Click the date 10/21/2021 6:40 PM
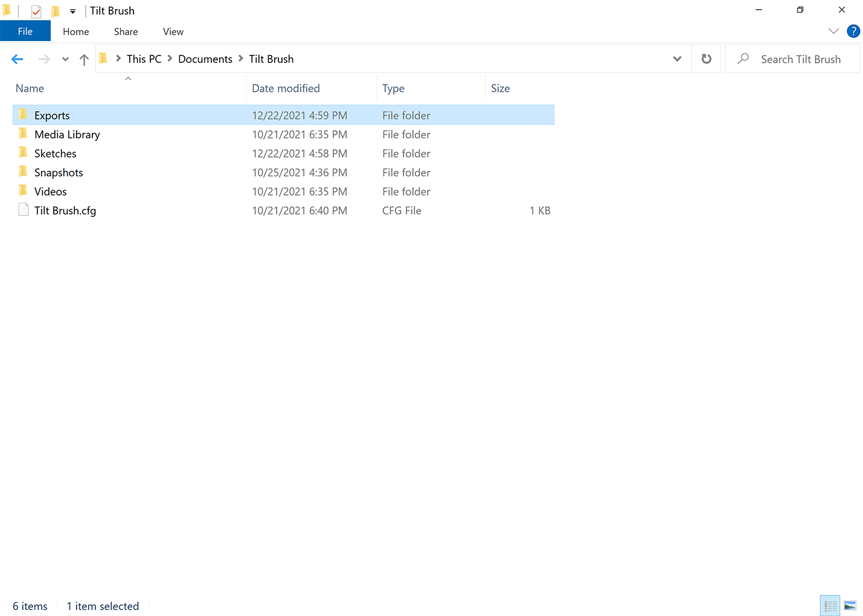 pyautogui.click(x=300, y=211)
